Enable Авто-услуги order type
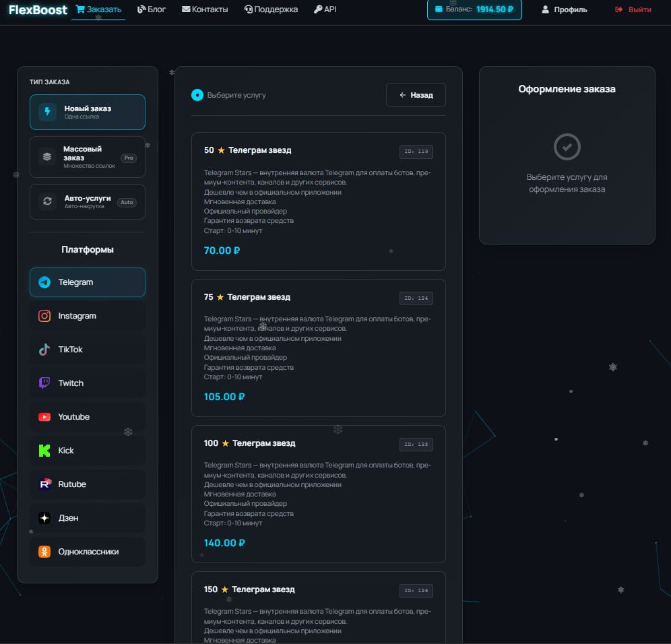This screenshot has height=644, width=671. tap(87, 201)
